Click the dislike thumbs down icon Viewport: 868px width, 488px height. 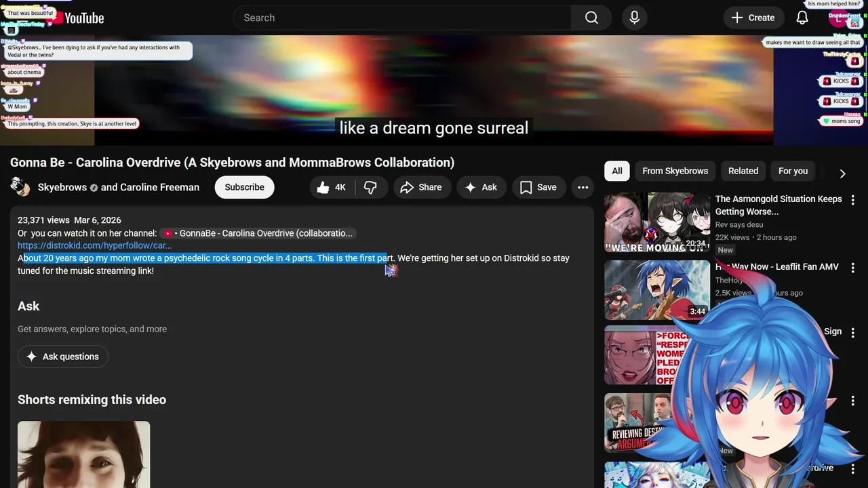370,188
